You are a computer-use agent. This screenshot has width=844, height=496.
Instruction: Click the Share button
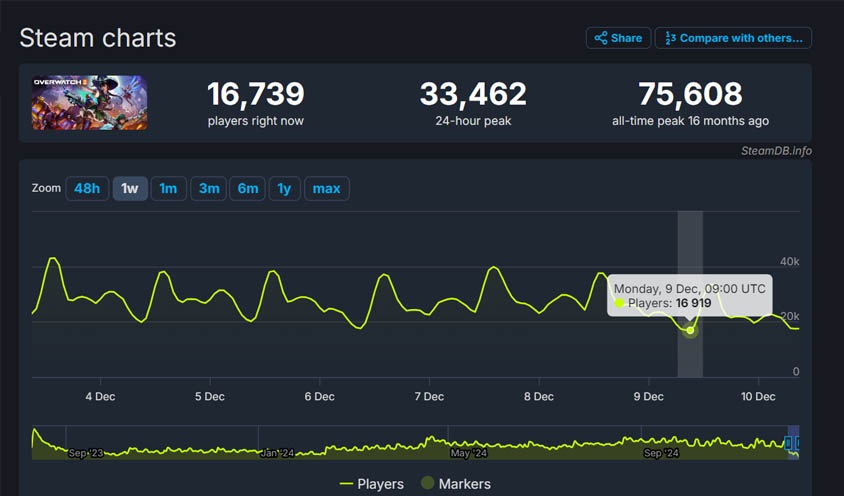[618, 38]
